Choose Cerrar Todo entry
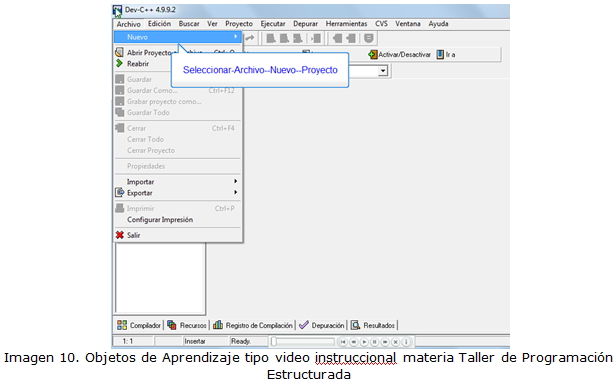 [x=178, y=139]
